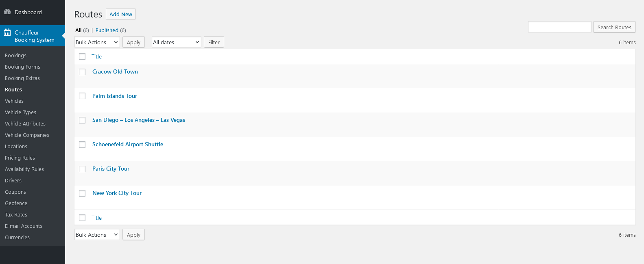Check the select-all box in table header
644x264 pixels.
point(82,56)
